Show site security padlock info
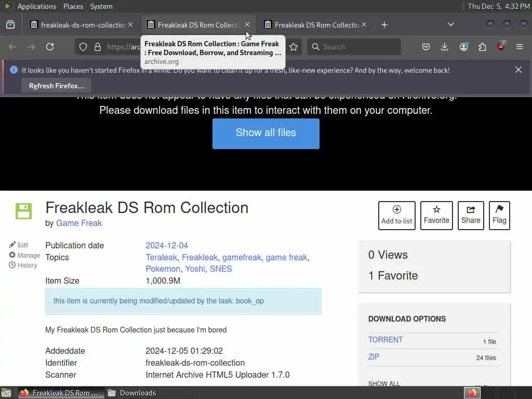This screenshot has height=399, width=532. (98, 47)
